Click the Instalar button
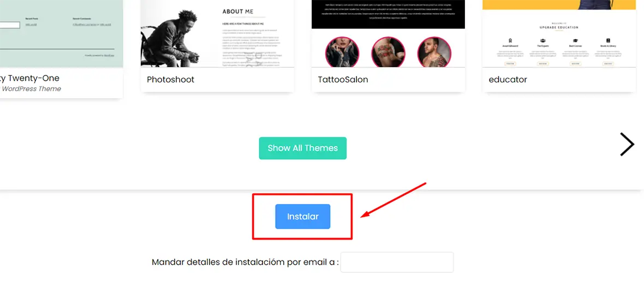Viewport: 644px width, 286px height. point(303,217)
